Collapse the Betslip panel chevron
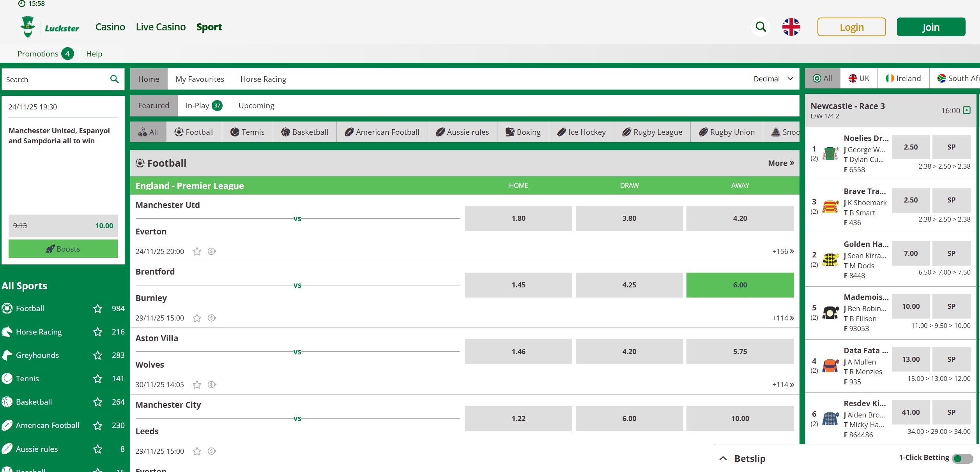This screenshot has width=980, height=472. (x=724, y=458)
